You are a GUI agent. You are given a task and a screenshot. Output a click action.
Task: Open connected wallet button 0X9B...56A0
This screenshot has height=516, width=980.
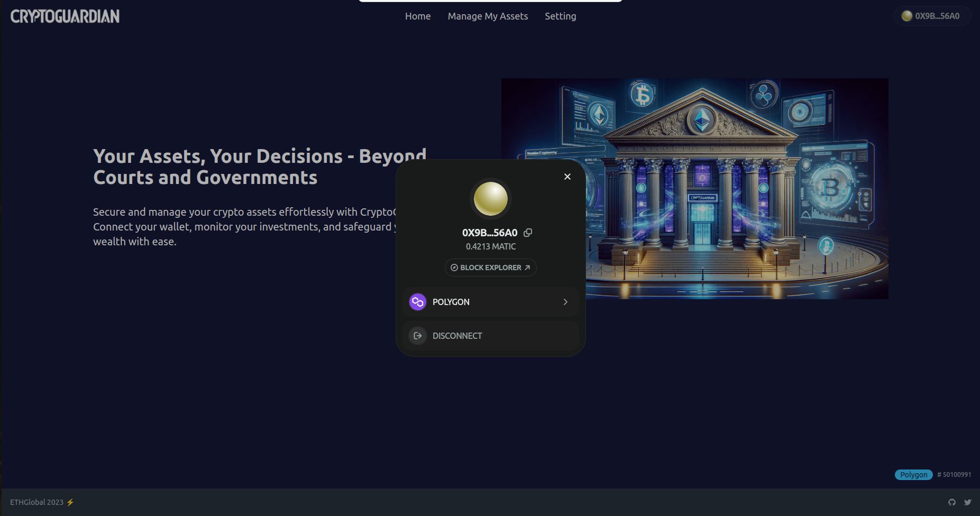[x=932, y=16]
